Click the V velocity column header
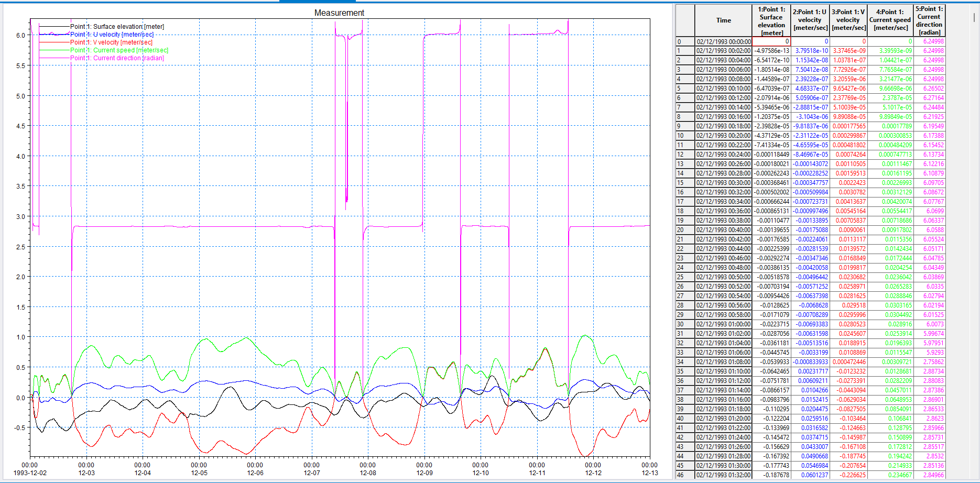This screenshot has width=980, height=483. pyautogui.click(x=848, y=20)
